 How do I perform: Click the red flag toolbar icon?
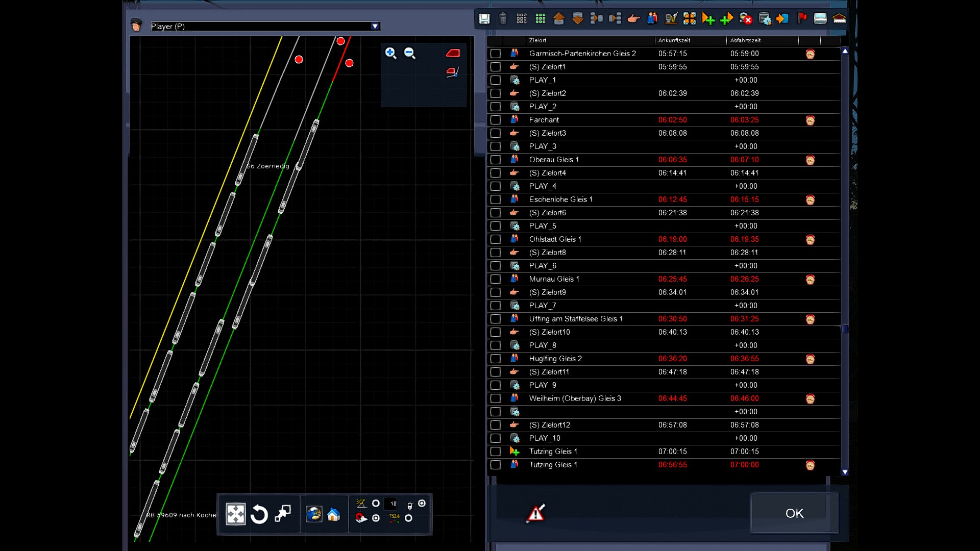tap(802, 19)
